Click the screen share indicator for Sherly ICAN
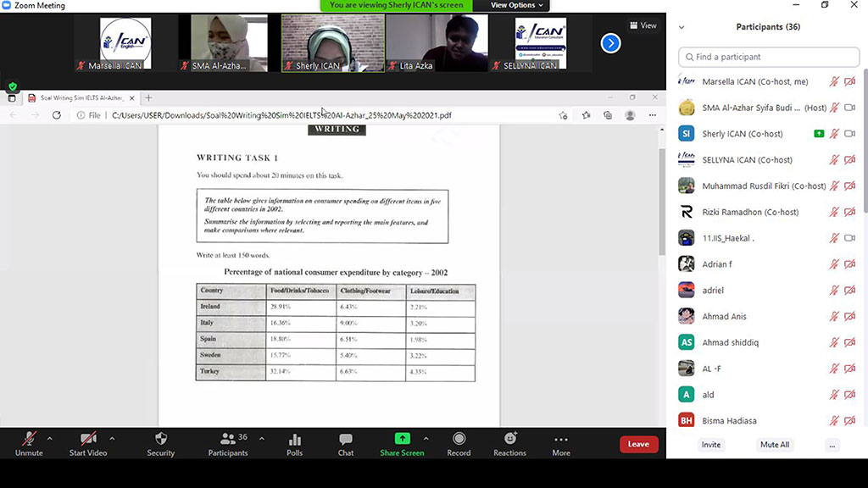 [819, 134]
